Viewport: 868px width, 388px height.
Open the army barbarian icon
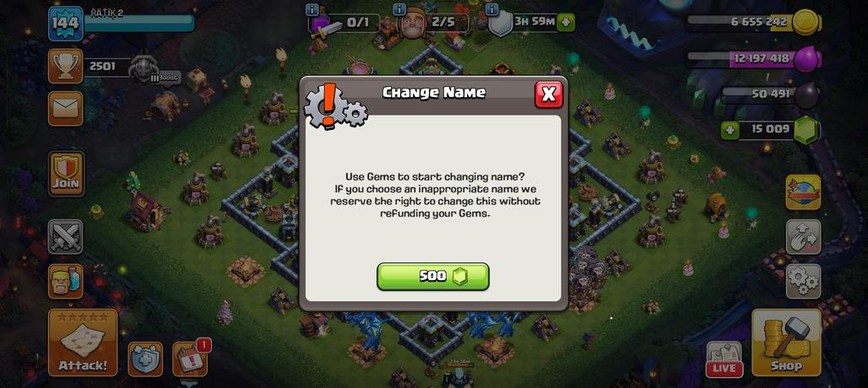click(65, 282)
